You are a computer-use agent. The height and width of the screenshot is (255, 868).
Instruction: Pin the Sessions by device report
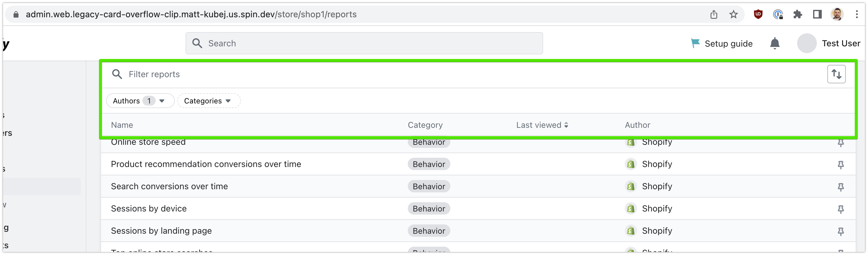(x=841, y=209)
